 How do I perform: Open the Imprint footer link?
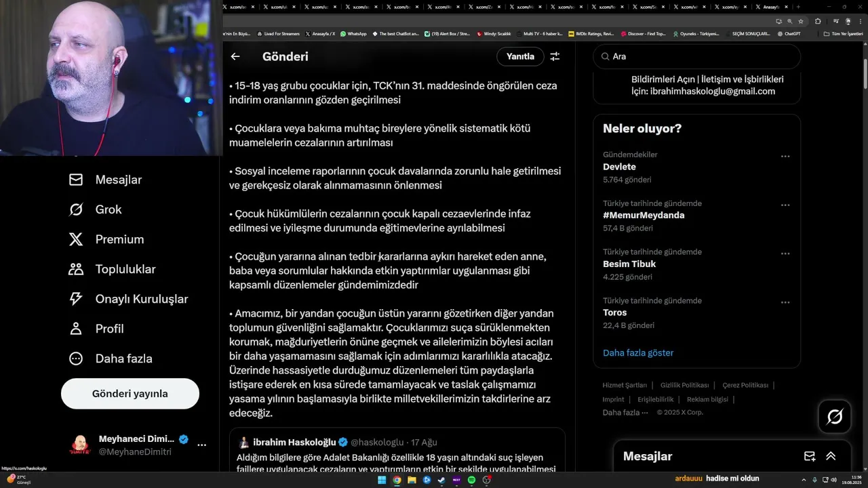[614, 400]
